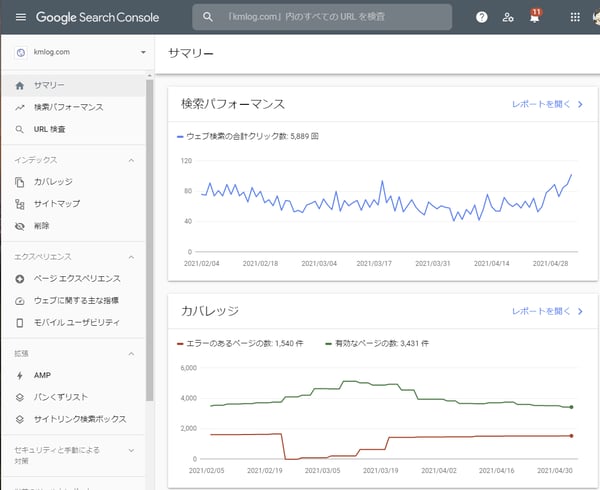The height and width of the screenshot is (490, 600).
Task: Open 検索パフォーマンス in the sidebar
Action: [x=73, y=107]
